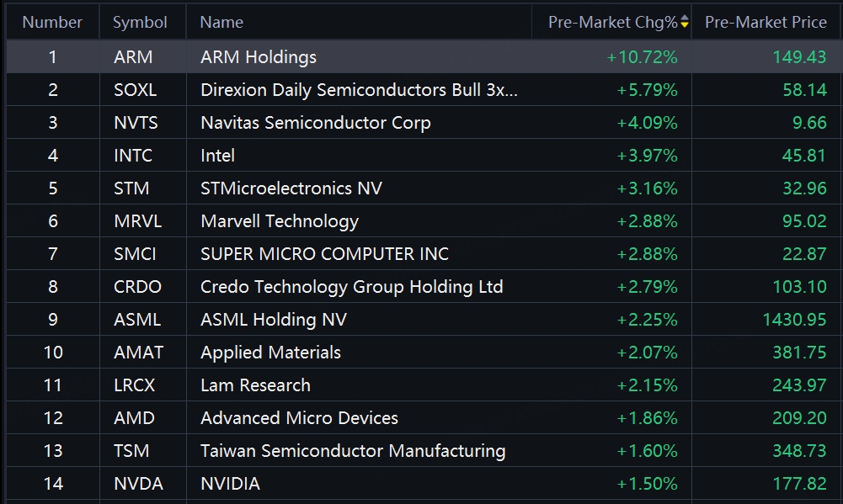The image size is (843, 504).
Task: Click SUPER MICRO COMPUTER INC name
Action: coord(324,254)
